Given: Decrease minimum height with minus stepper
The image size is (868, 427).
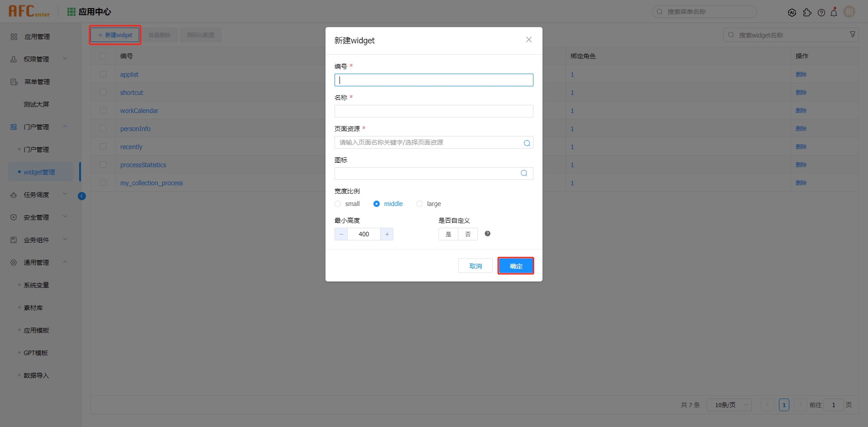Looking at the screenshot, I should coord(341,234).
